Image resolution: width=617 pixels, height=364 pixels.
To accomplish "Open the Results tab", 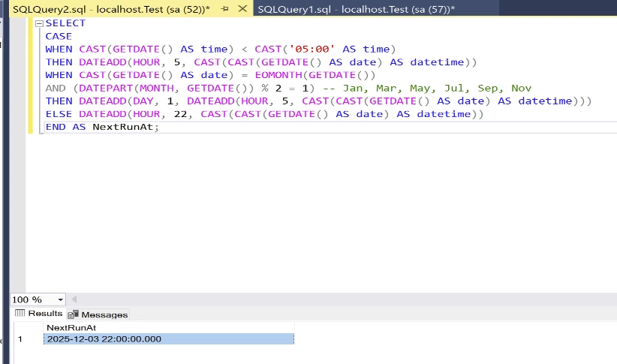I will (x=38, y=314).
